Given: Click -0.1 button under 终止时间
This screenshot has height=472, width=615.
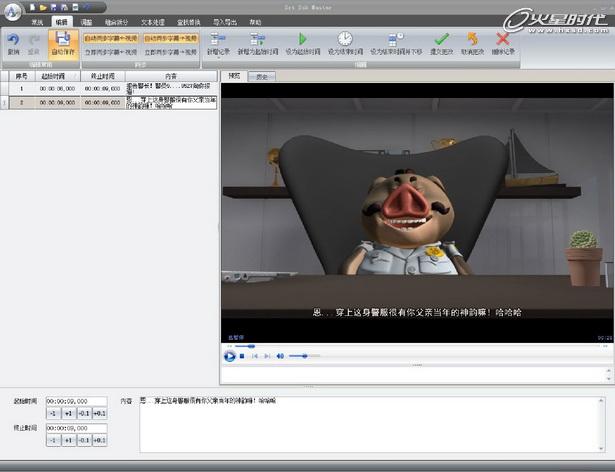Looking at the screenshot, I should (x=84, y=441).
